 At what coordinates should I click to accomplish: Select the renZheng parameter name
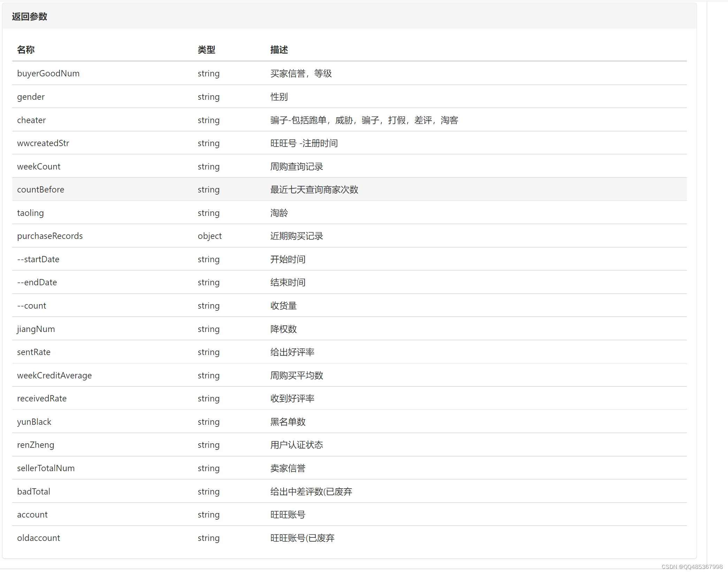[x=36, y=445]
